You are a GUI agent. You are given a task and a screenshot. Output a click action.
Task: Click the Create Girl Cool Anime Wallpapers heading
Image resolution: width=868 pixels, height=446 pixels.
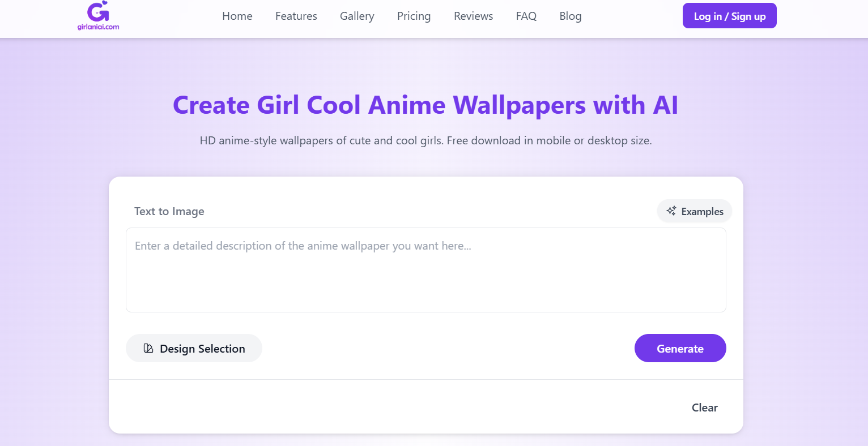coord(425,105)
